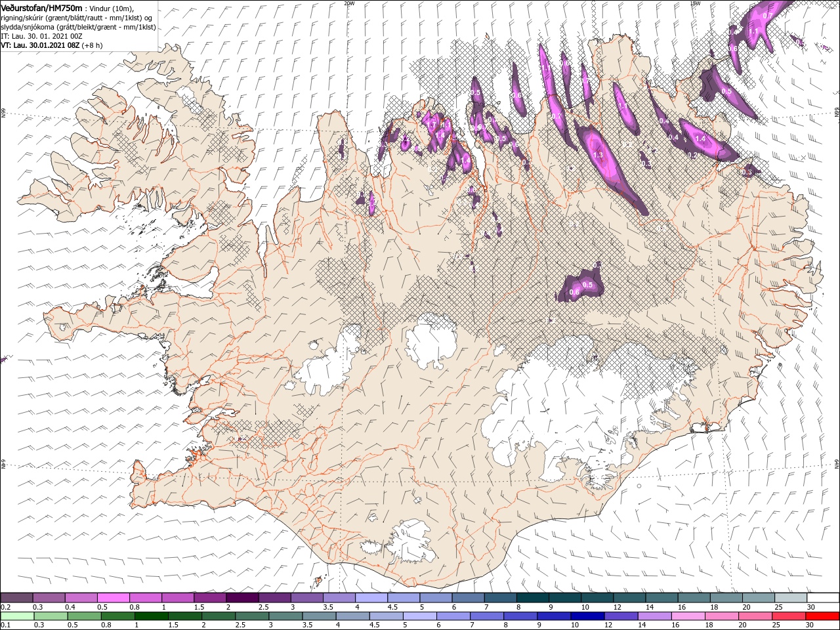Click the deep blue 10 rain legend swatch
Screen dimensions: 840x630
588,616
